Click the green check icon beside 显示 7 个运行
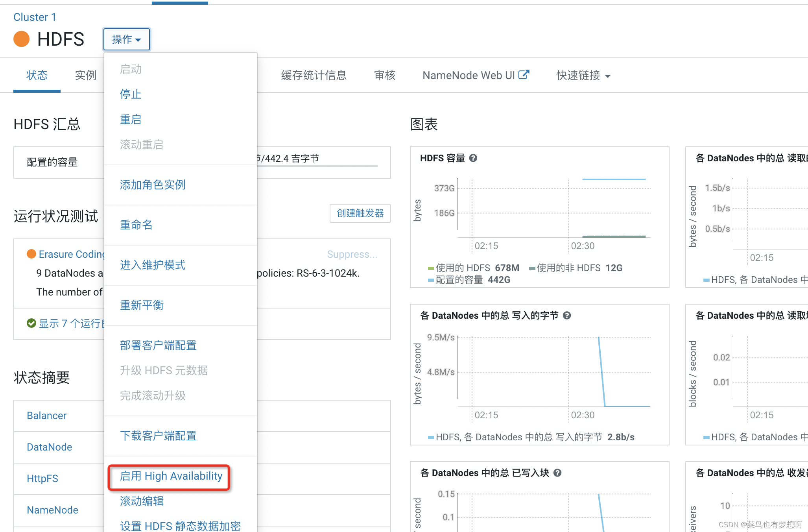Image resolution: width=808 pixels, height=532 pixels. [31, 323]
